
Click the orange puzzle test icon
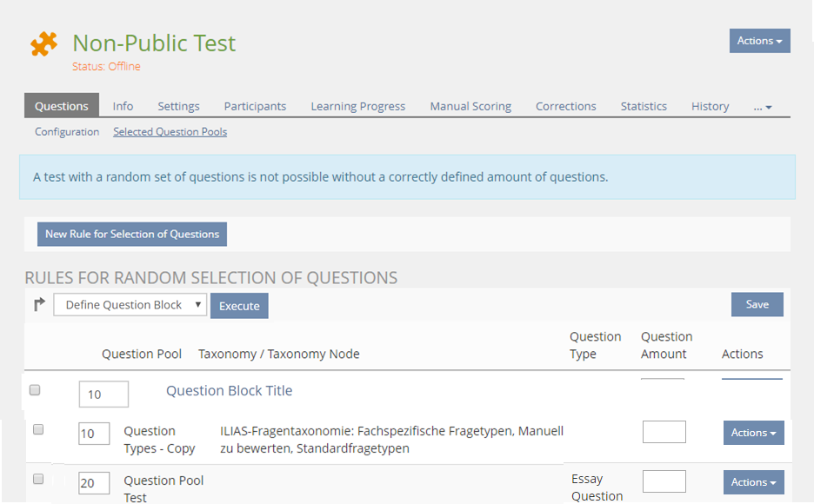[x=44, y=44]
